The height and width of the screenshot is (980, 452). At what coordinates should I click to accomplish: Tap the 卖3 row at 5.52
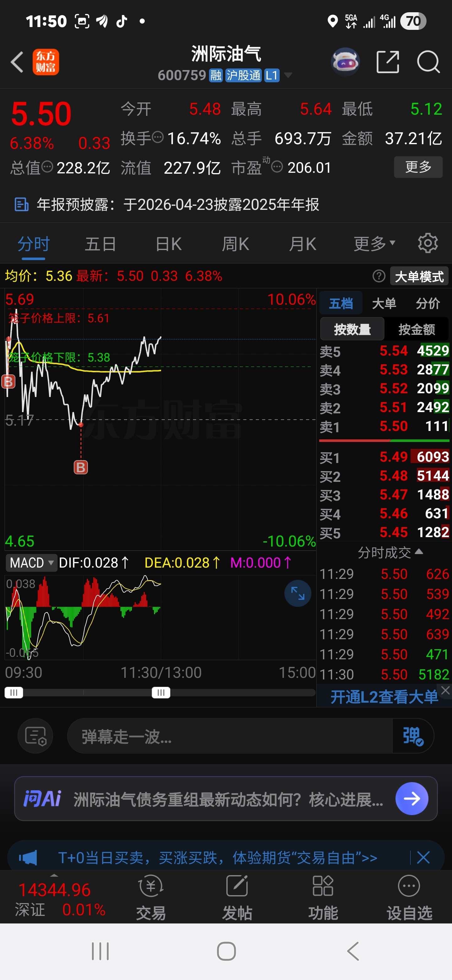(384, 389)
